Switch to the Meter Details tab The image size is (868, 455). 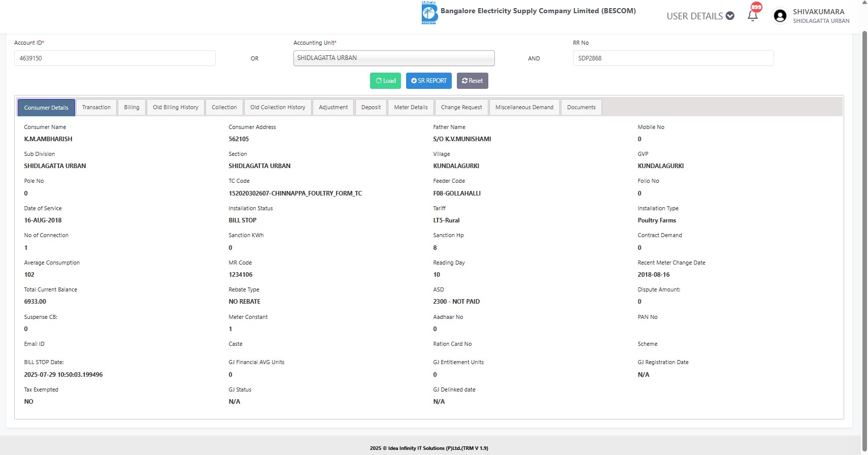click(x=411, y=107)
